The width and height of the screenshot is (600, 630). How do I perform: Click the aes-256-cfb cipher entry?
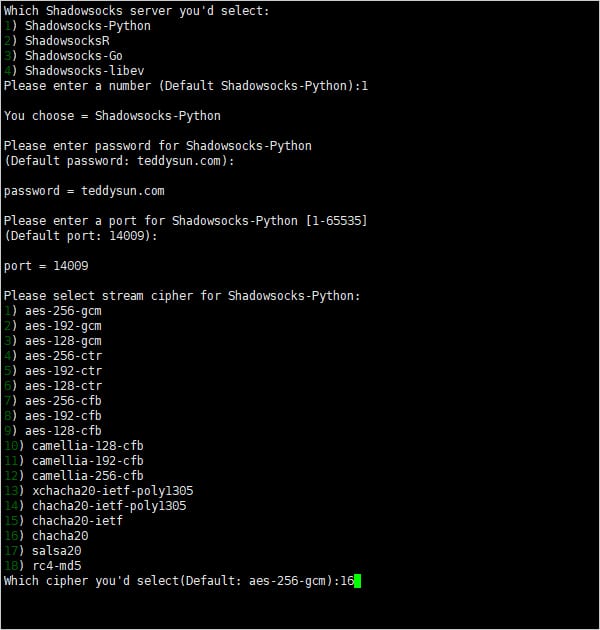tap(63, 401)
